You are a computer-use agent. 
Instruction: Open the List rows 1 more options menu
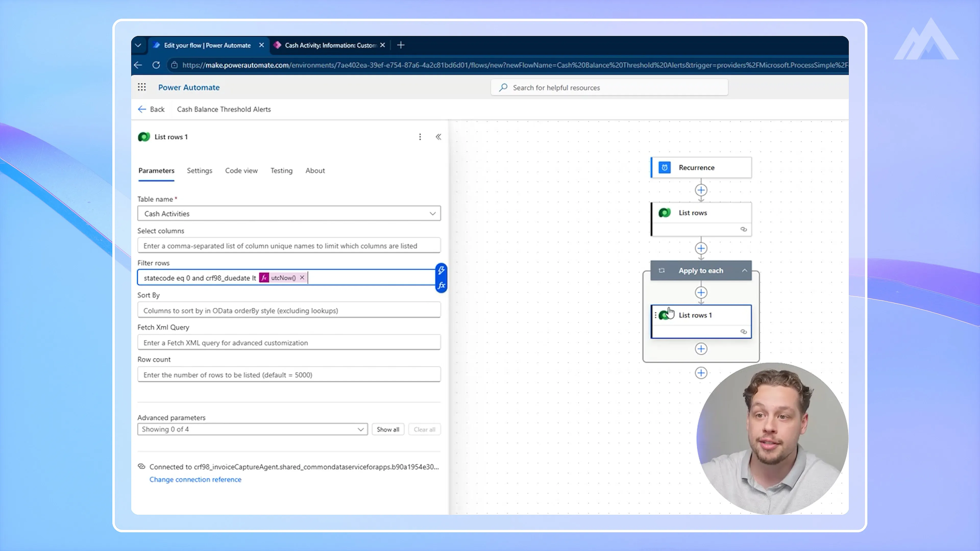click(x=420, y=137)
